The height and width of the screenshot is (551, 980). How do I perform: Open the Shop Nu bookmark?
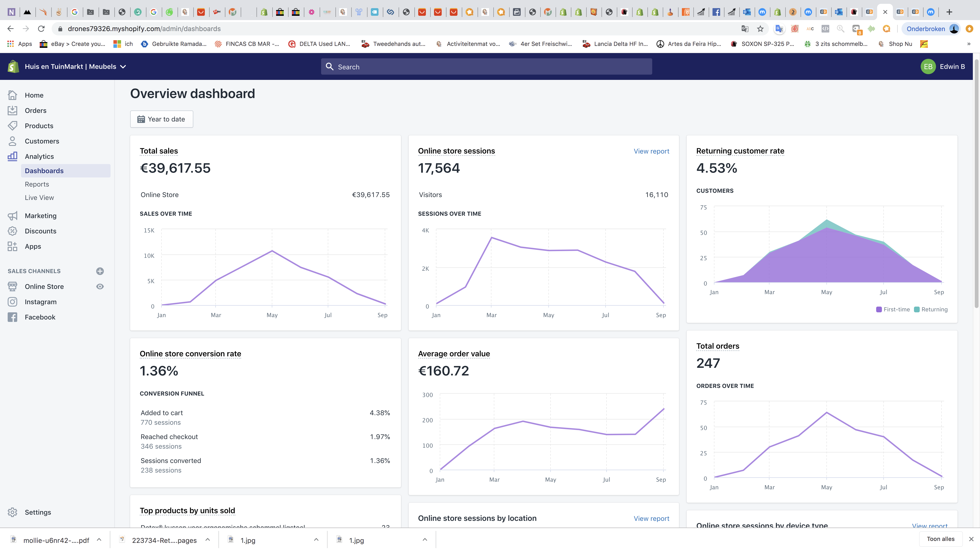[x=895, y=44]
